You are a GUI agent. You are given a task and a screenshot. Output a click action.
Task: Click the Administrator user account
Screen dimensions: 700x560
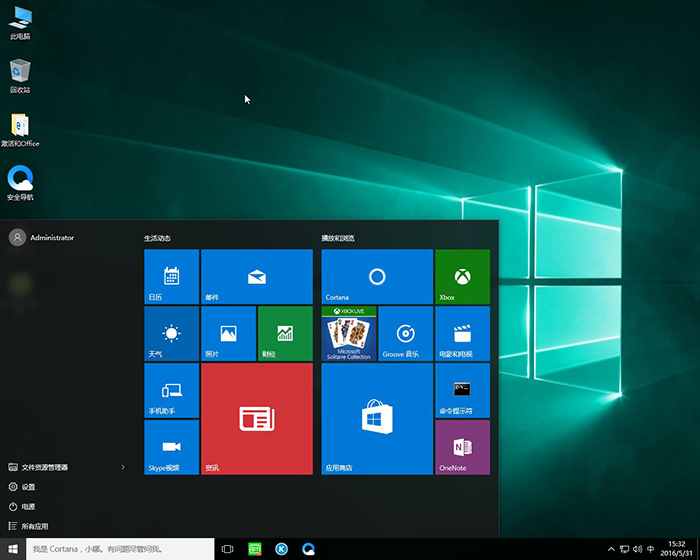(x=42, y=238)
